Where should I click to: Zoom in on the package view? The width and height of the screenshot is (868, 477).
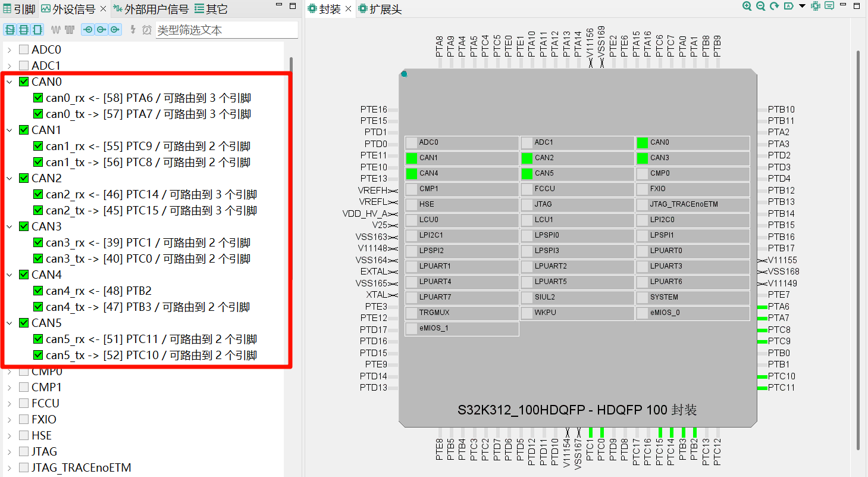click(x=747, y=6)
